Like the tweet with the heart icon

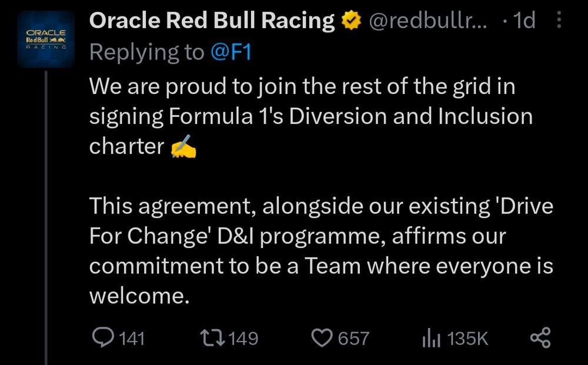coord(322,338)
